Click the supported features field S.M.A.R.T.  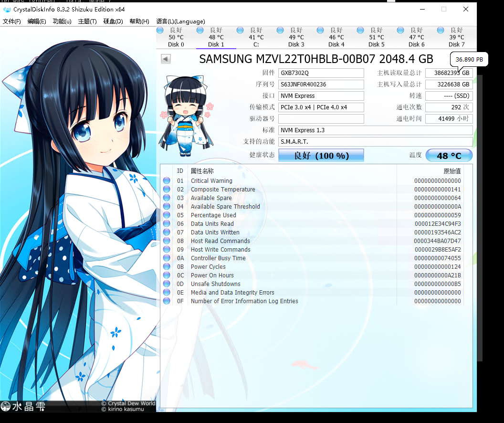[376, 142]
